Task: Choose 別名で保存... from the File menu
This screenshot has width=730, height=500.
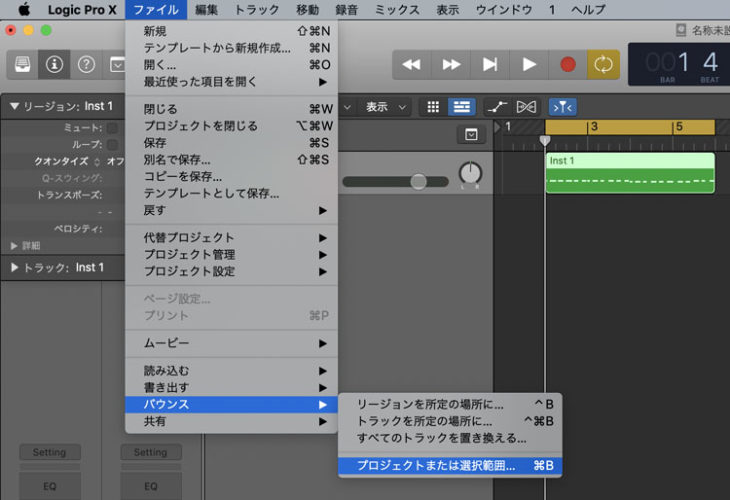Action: (177, 159)
